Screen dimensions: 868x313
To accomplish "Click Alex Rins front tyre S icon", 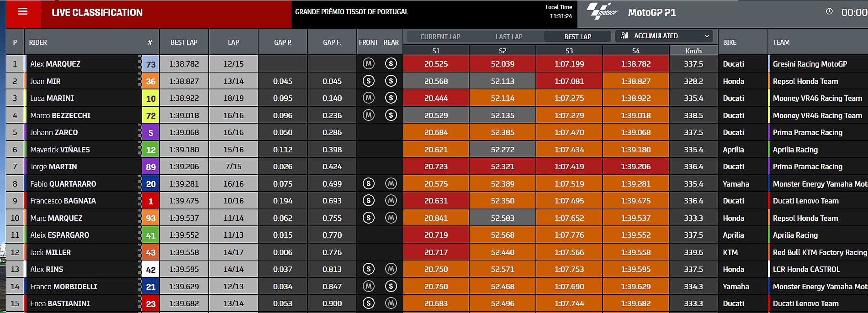I will point(369,269).
